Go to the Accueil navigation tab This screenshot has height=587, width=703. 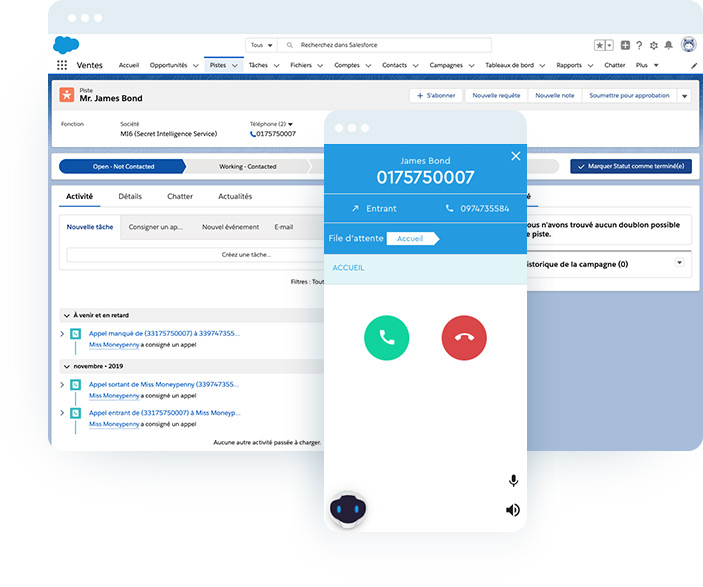(x=129, y=65)
